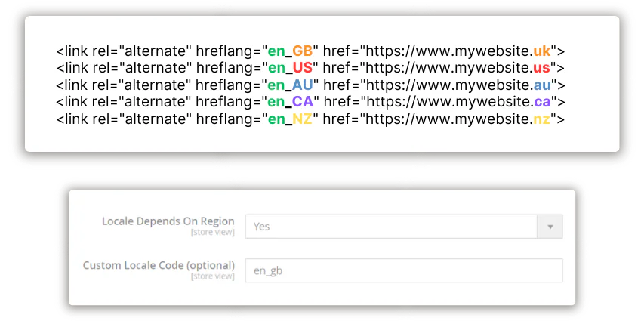Click "<link rel" at the start of the en_NZ line
Screen dimensions: 644x321
tap(79, 119)
